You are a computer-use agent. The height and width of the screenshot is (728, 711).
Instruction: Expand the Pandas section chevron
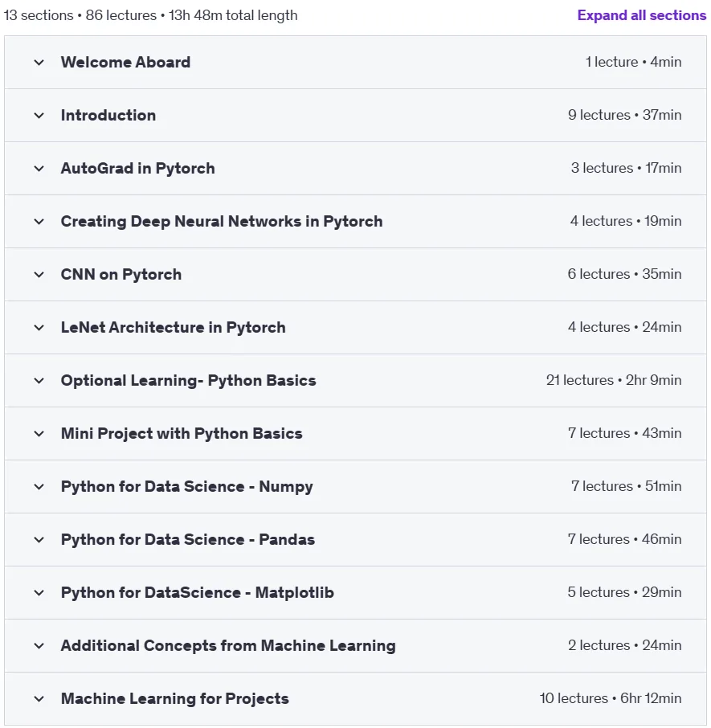(39, 539)
